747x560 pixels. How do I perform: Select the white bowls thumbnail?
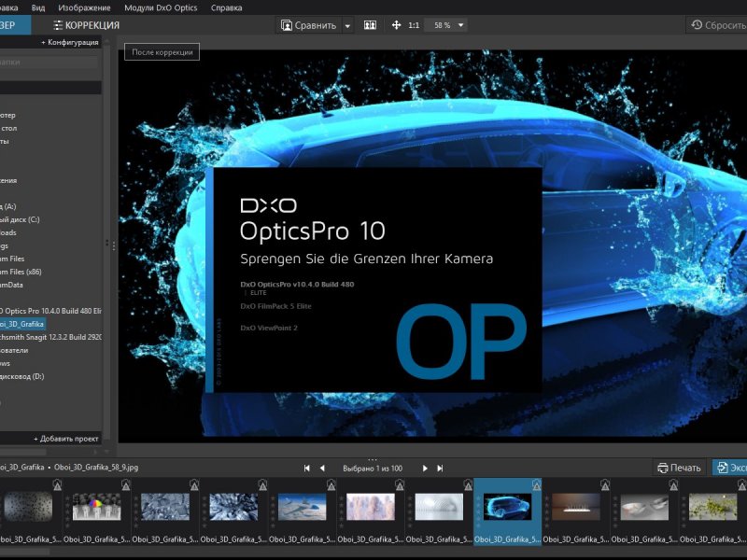[644, 507]
